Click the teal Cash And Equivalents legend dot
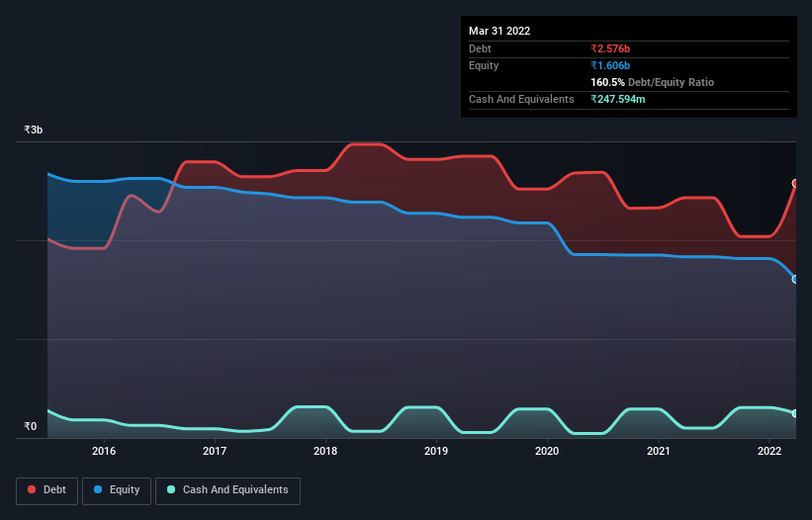The height and width of the screenshot is (520, 812). 171,489
